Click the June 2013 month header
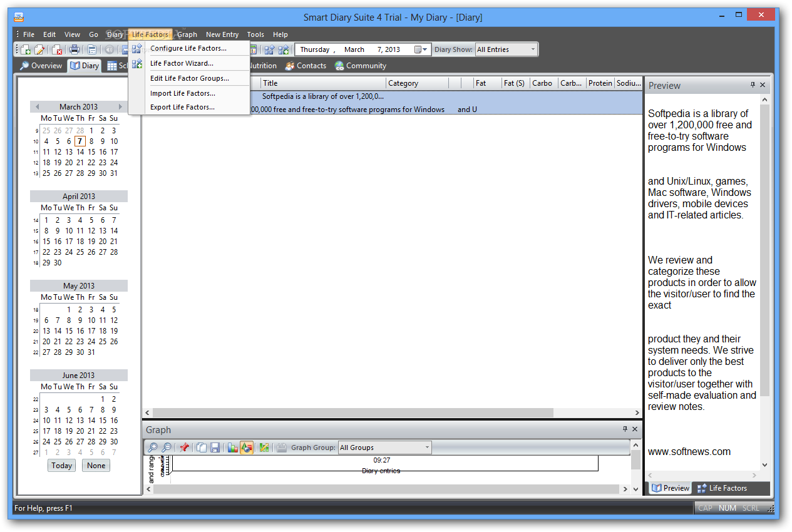This screenshot has height=532, width=792. point(79,376)
